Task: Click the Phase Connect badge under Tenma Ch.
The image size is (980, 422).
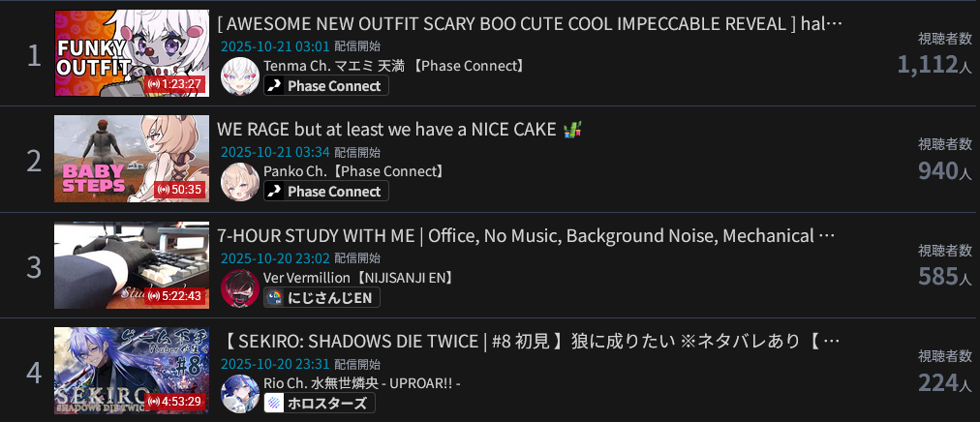Action: (326, 85)
